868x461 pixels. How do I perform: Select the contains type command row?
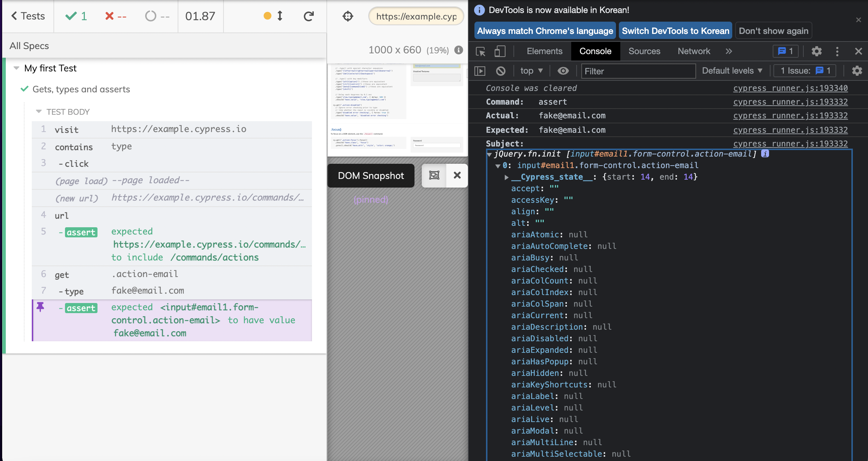pos(172,147)
